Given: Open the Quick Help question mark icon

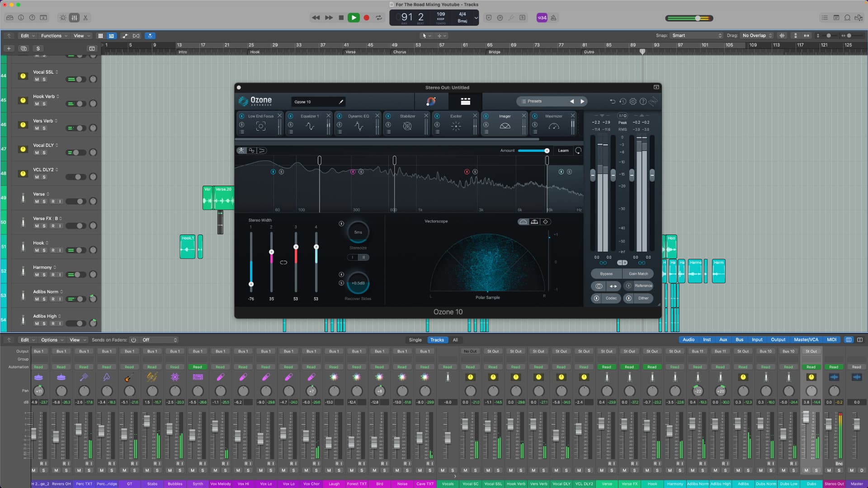Looking at the screenshot, I should click(32, 18).
